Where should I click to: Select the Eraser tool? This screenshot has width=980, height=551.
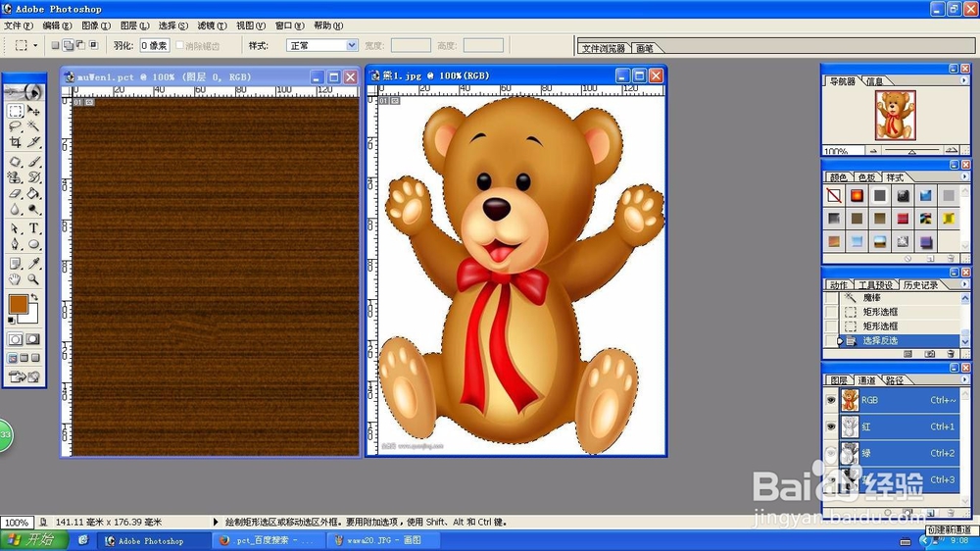point(16,193)
